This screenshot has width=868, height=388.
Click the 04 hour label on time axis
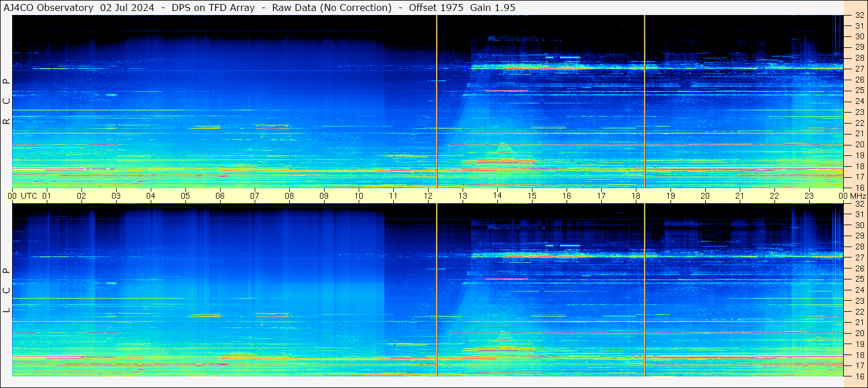point(151,196)
